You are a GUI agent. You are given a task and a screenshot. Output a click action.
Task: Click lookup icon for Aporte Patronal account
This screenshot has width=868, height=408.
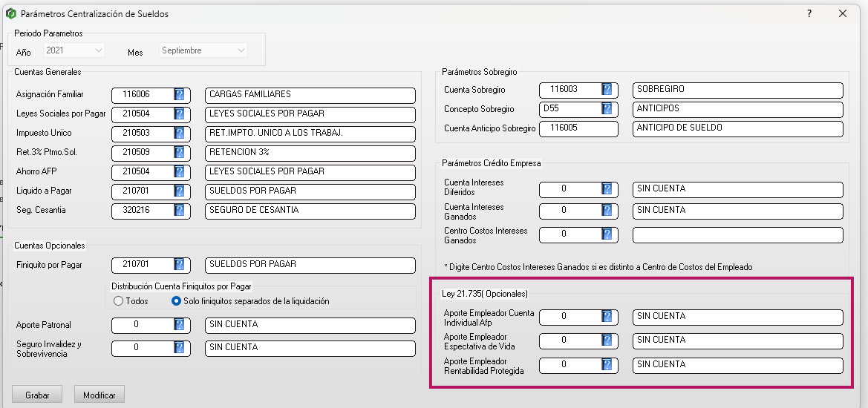click(x=179, y=325)
